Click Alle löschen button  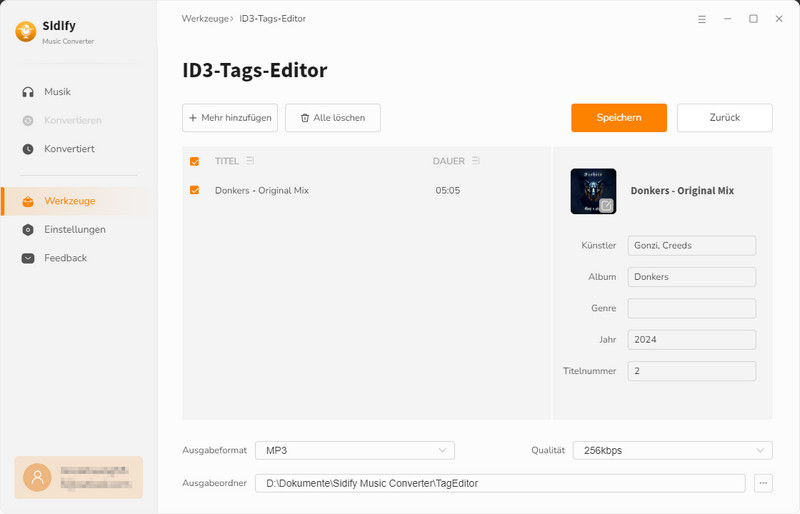tap(333, 118)
